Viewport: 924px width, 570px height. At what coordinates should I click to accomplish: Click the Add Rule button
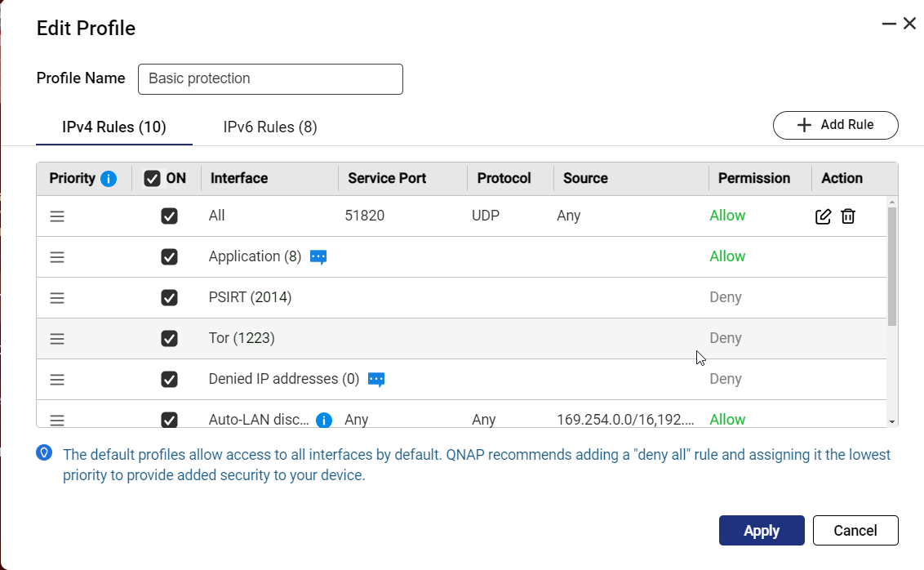click(835, 125)
